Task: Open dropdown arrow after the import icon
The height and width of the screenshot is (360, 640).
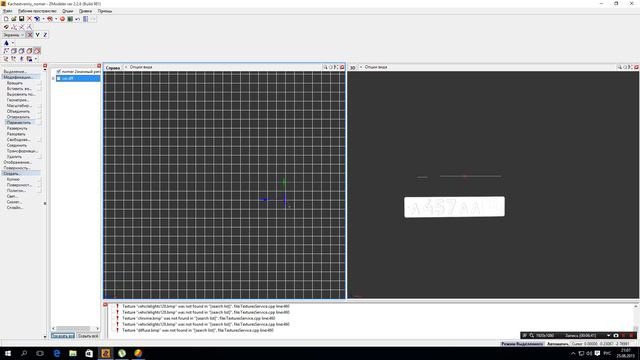Action: (43, 19)
